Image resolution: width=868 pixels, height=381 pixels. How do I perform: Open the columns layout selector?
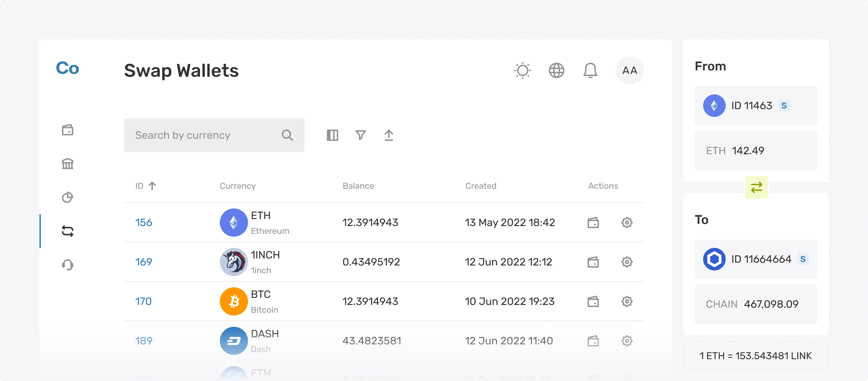[332, 135]
